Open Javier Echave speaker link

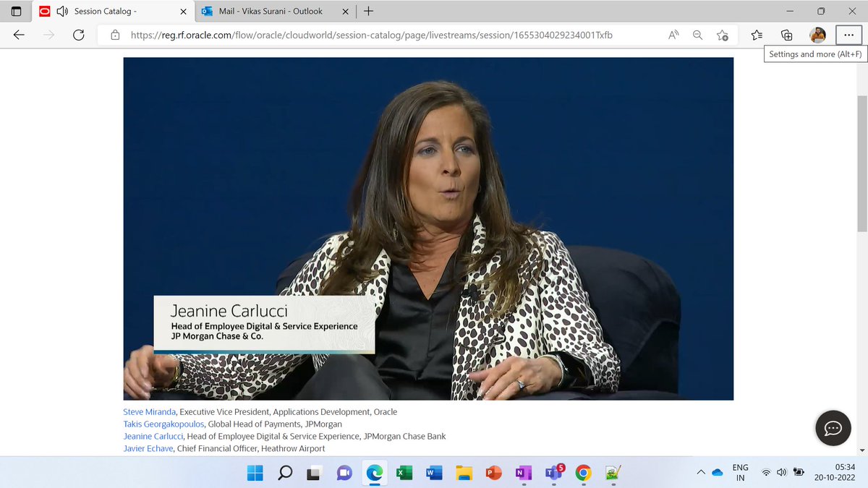(x=148, y=449)
